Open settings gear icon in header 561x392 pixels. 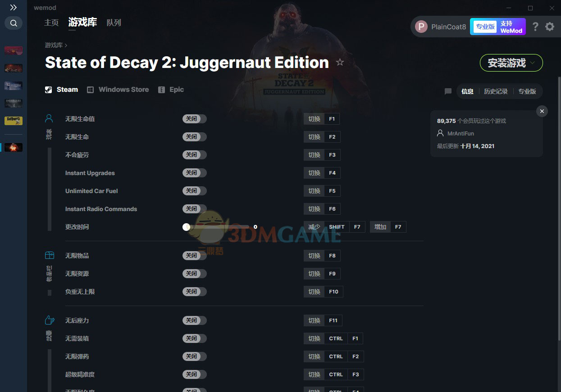[550, 27]
